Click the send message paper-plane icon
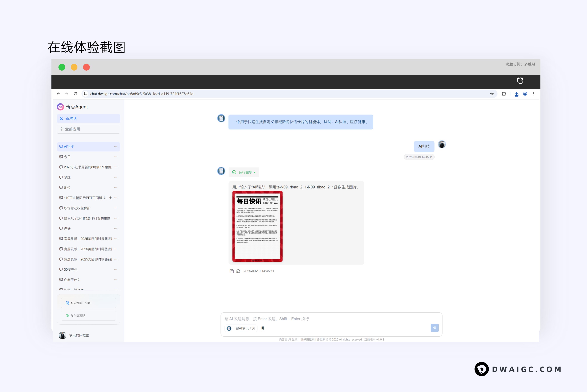Screen dimensions: 587x392 pyautogui.click(x=434, y=328)
